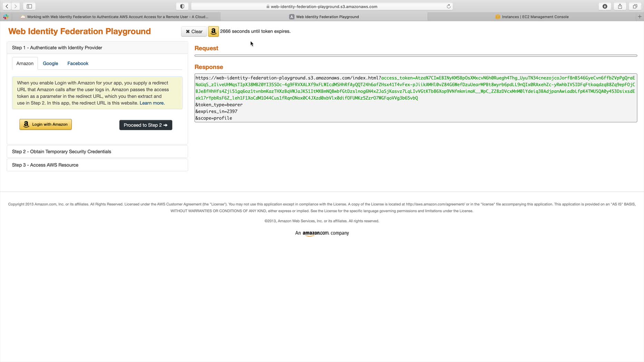Go back with Safari's back arrow
644x362 pixels.
[7, 6]
